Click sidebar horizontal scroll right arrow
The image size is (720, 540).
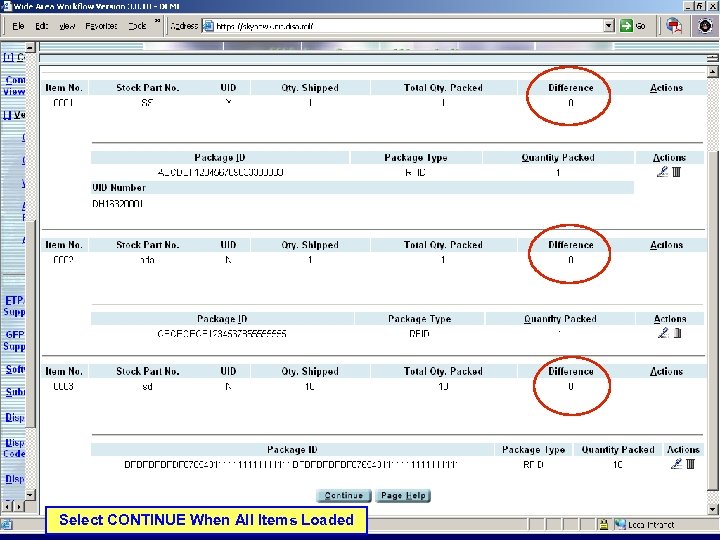(x=19, y=506)
